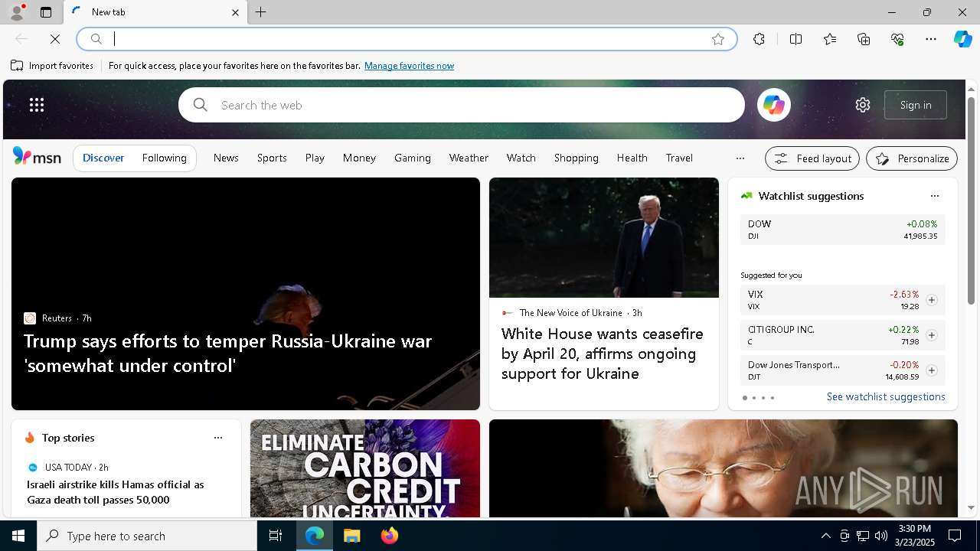Open Top stories options menu
The height and width of the screenshot is (551, 980).
[x=217, y=438]
